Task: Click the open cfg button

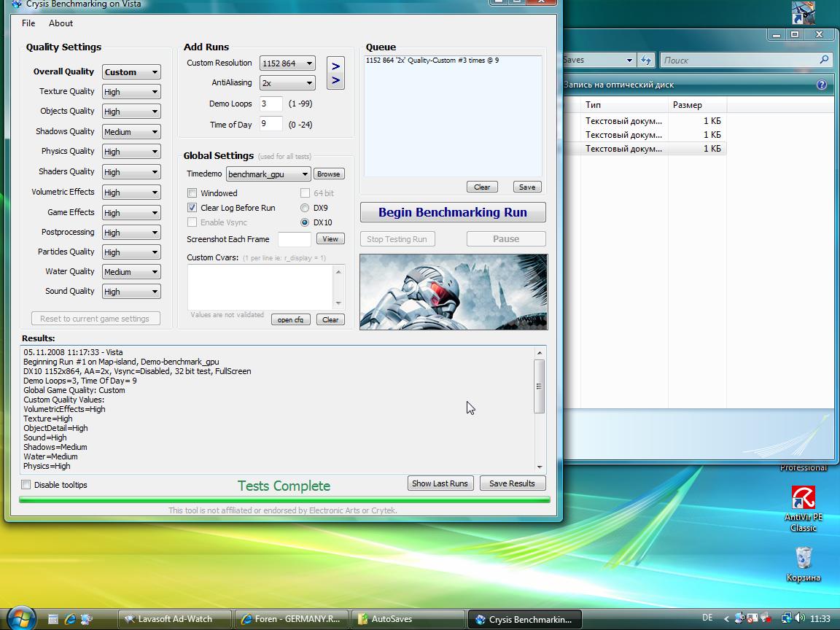Action: click(x=290, y=320)
